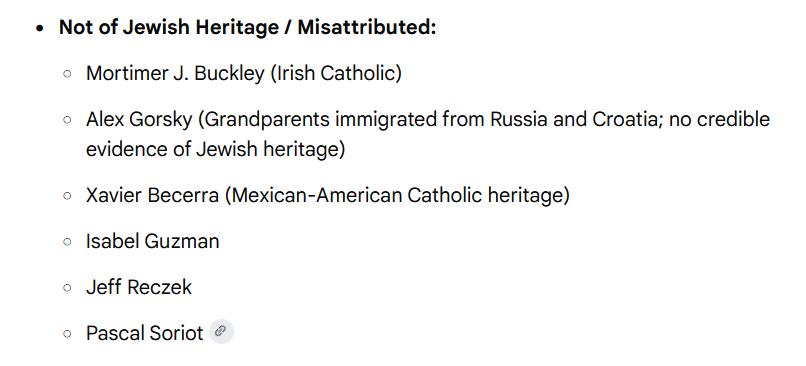This screenshot has height=366, width=806.
Task: Click the name Jeff Reczek
Action: coord(139,287)
